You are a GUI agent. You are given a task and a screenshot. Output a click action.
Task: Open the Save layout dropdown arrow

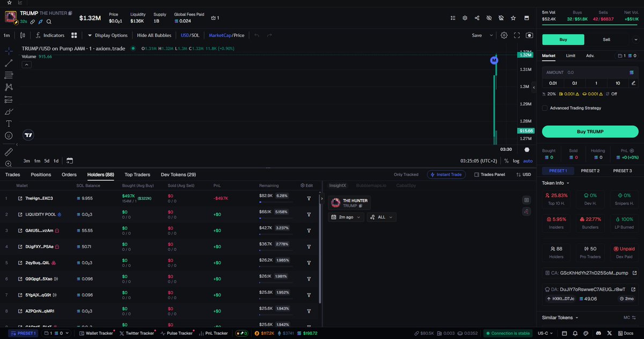491,35
